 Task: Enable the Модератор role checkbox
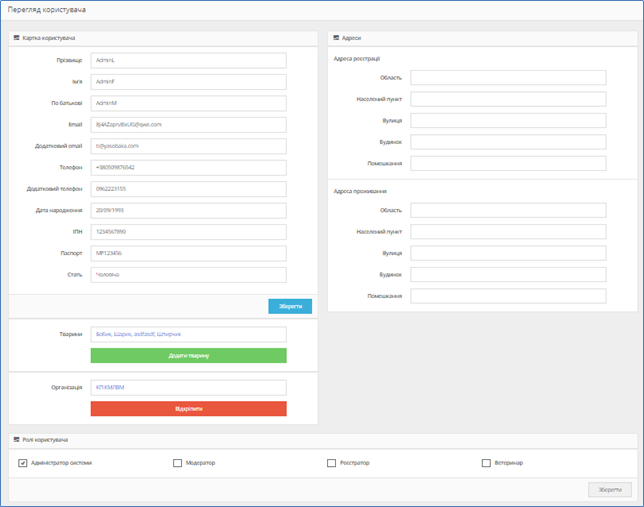[178, 463]
